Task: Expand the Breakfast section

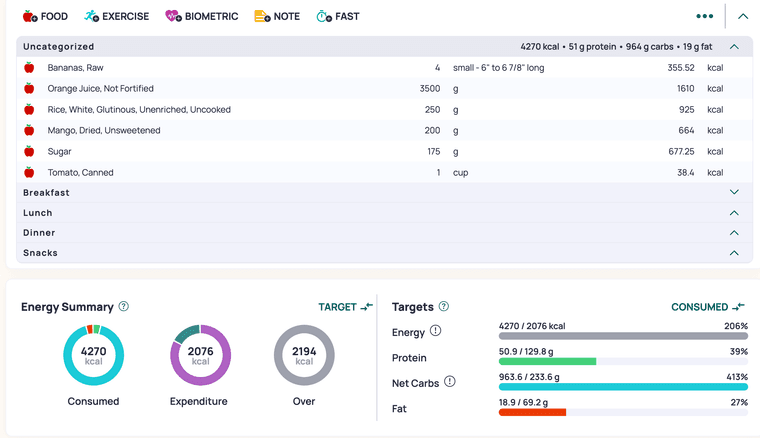Action: pyautogui.click(x=735, y=192)
